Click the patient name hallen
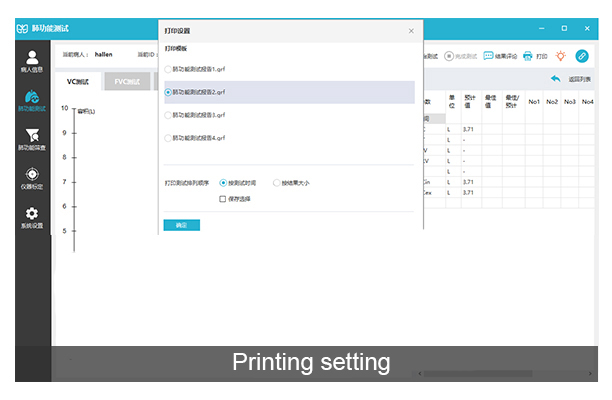The height and width of the screenshot is (400, 612). pos(103,55)
